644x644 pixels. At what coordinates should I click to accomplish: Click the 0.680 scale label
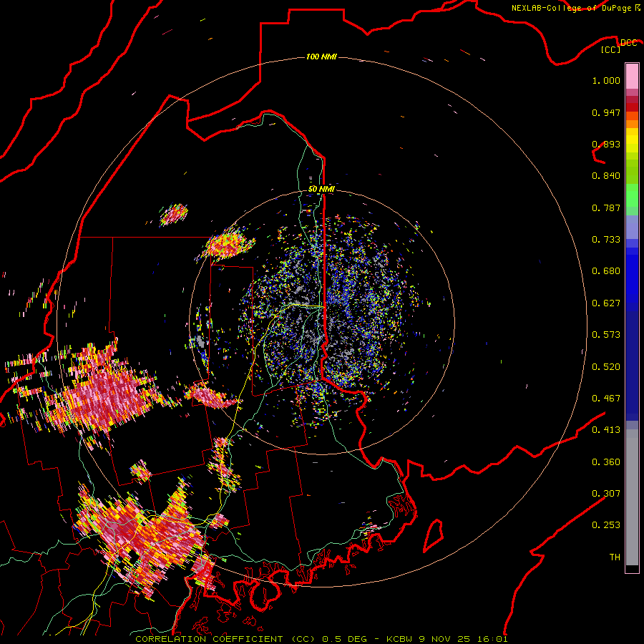coord(606,271)
